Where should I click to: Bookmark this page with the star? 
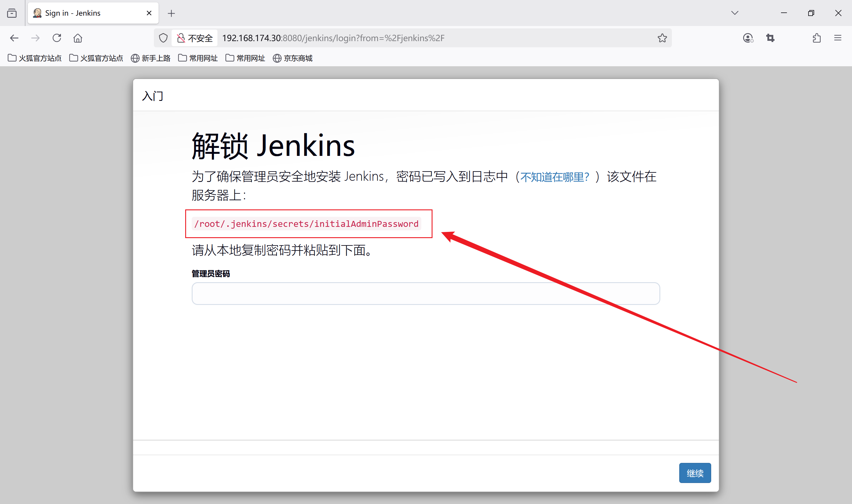tap(662, 38)
